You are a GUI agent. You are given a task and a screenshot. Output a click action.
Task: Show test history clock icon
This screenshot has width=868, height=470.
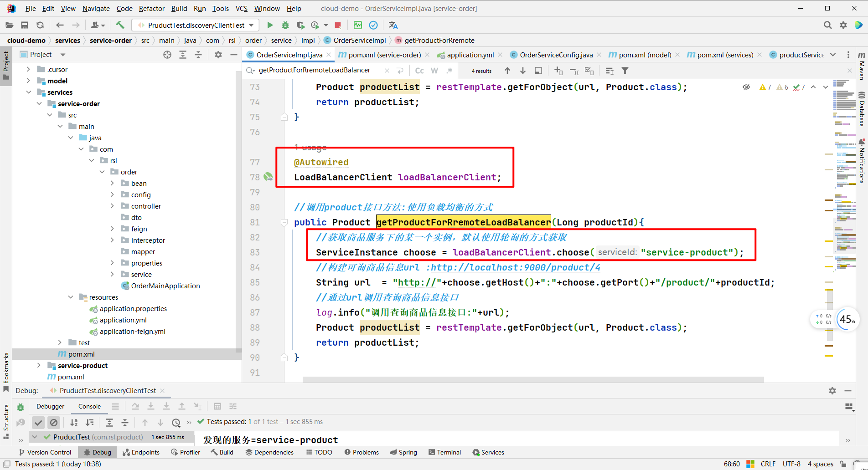tap(176, 423)
